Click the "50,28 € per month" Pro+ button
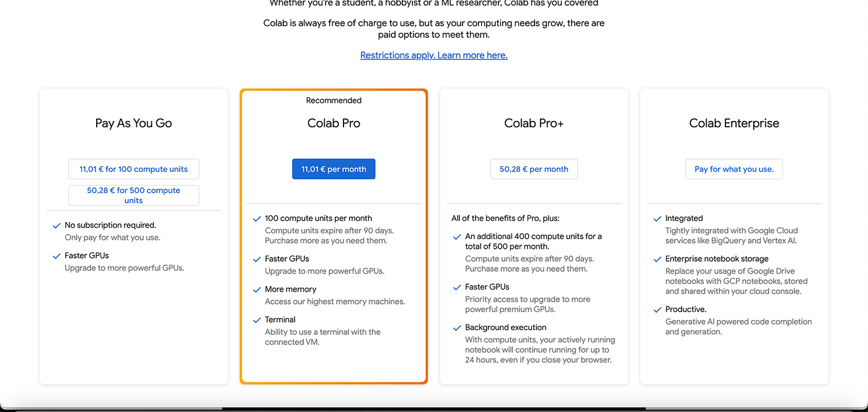 534,169
